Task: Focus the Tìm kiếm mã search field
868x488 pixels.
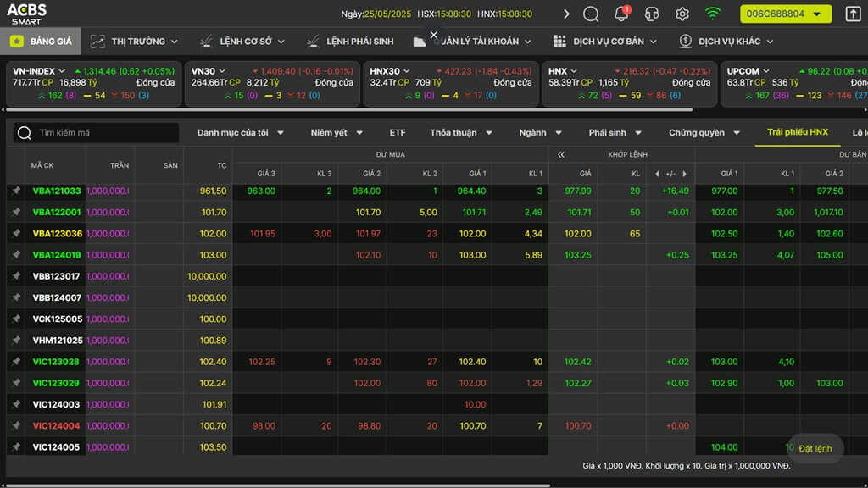Action: pos(96,133)
